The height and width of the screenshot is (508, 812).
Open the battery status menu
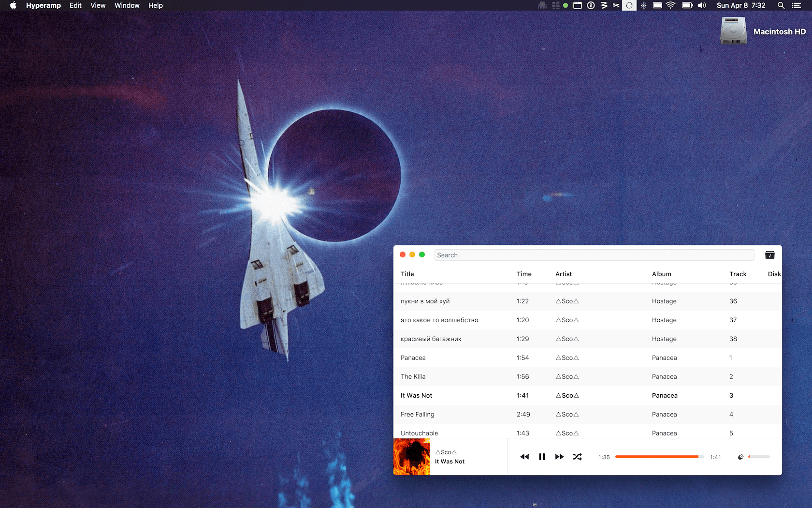click(x=687, y=5)
